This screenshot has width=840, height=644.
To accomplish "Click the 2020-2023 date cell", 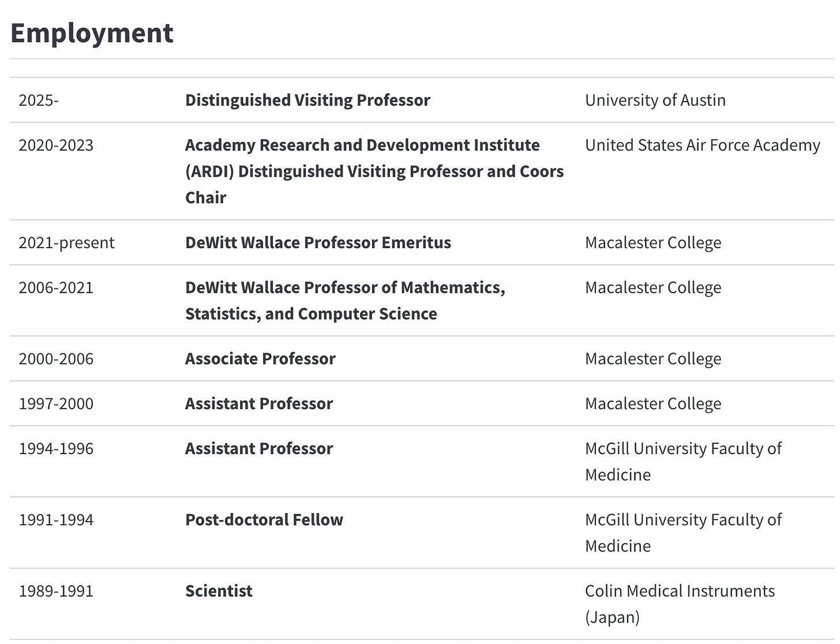I will pyautogui.click(x=56, y=145).
